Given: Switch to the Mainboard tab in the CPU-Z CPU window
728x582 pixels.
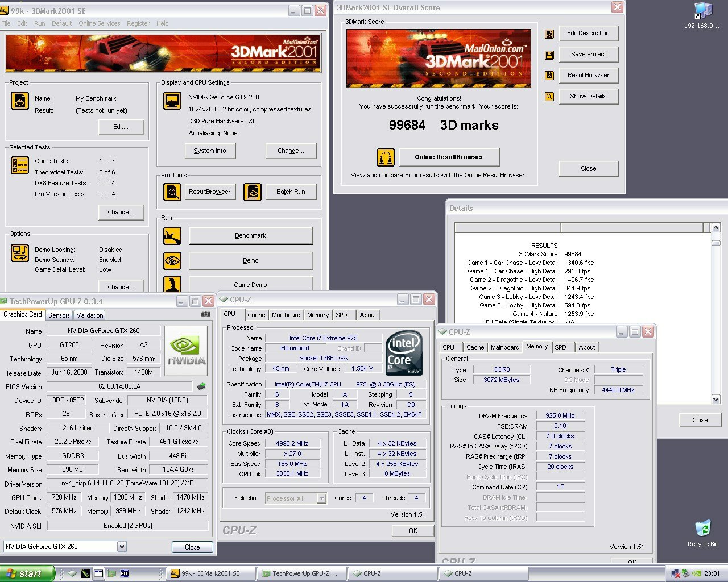Looking at the screenshot, I should pos(286,315).
